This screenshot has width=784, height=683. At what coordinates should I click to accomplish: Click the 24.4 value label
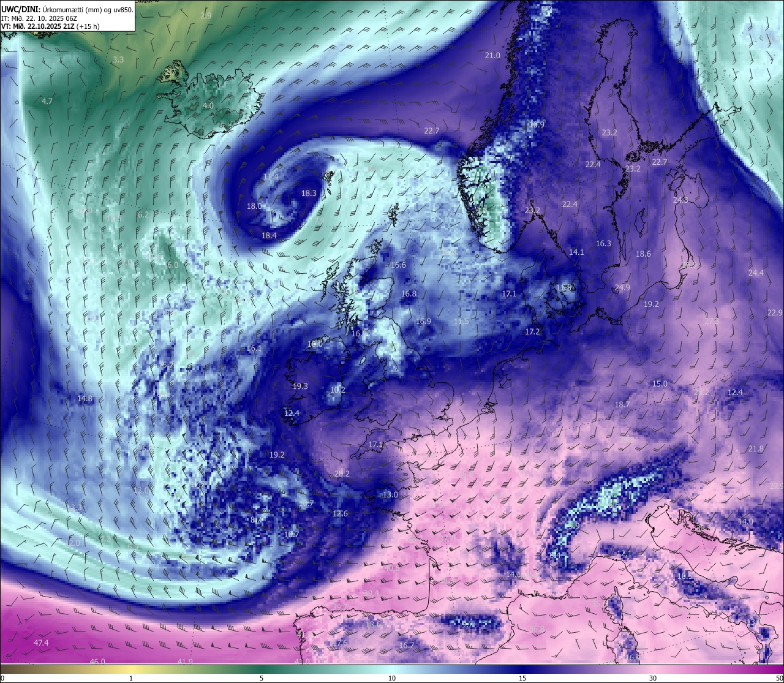click(756, 273)
